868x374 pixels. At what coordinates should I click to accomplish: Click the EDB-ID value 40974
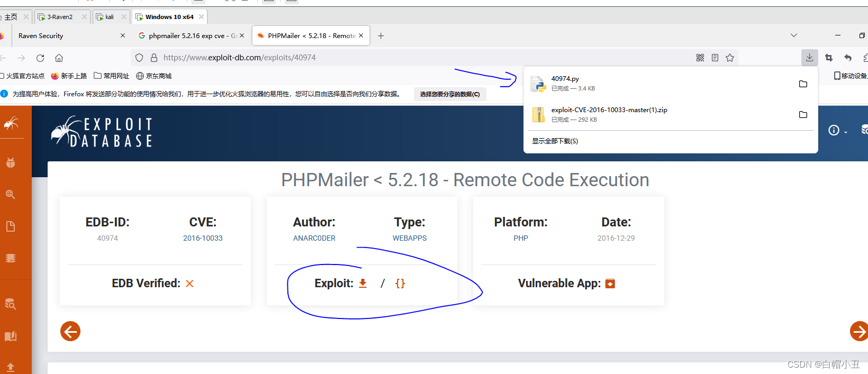point(107,239)
